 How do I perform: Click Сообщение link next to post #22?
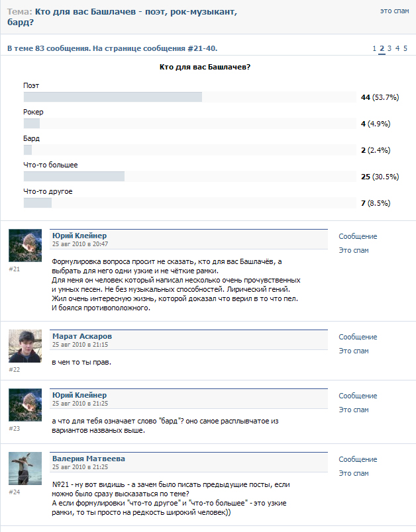(x=358, y=337)
